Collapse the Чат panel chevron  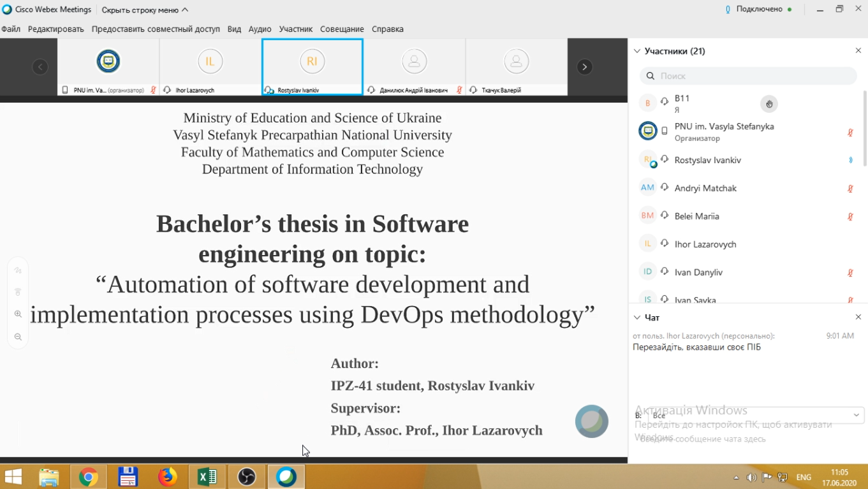(636, 317)
